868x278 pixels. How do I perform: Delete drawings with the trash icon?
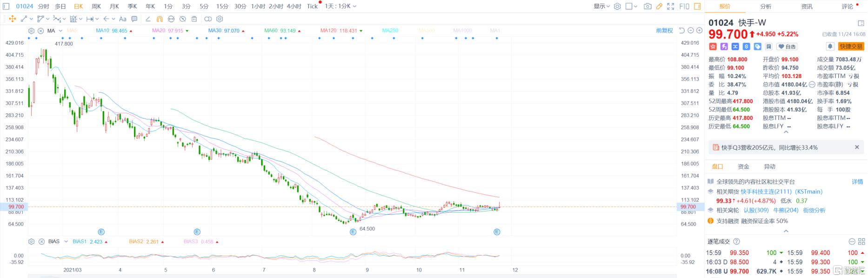pos(194,19)
